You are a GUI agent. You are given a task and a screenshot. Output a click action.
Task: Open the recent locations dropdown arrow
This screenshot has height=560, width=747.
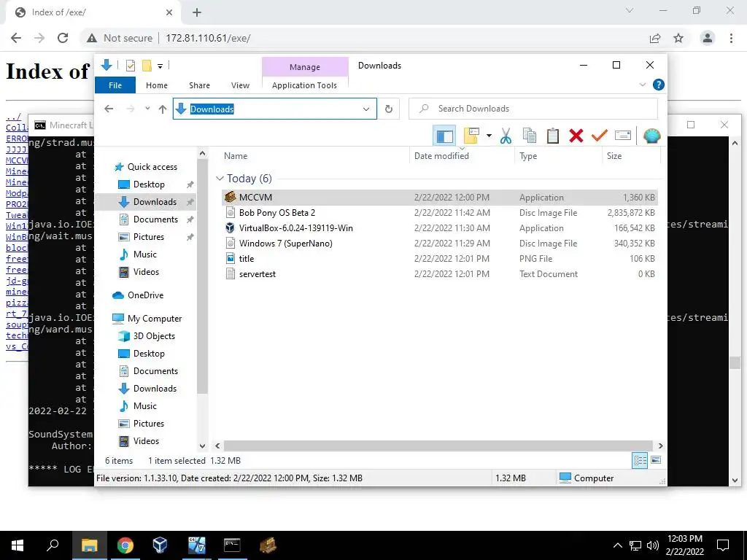click(147, 109)
